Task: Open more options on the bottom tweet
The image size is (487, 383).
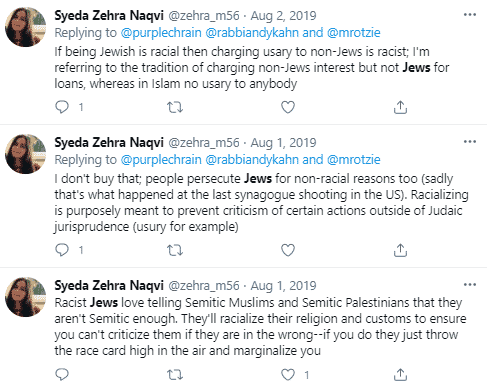Action: [470, 285]
